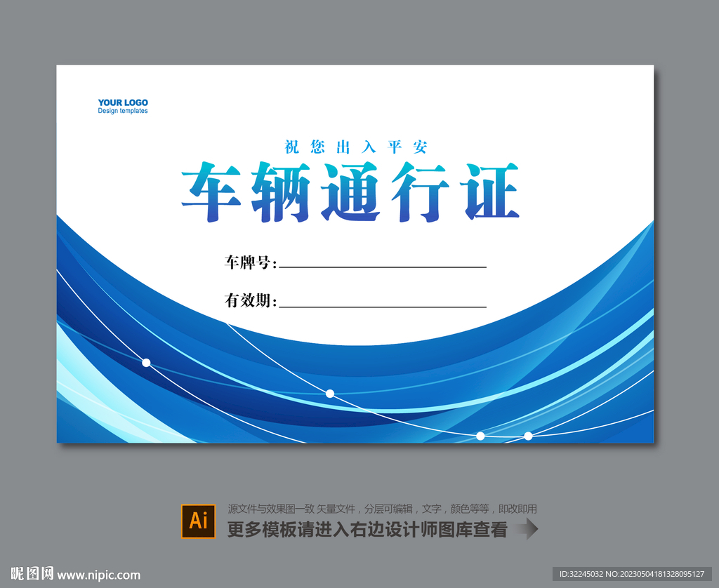The image size is (719, 588).
Task: Select the YOUR LOGO placeholder graphic
Action: pyautogui.click(x=123, y=102)
